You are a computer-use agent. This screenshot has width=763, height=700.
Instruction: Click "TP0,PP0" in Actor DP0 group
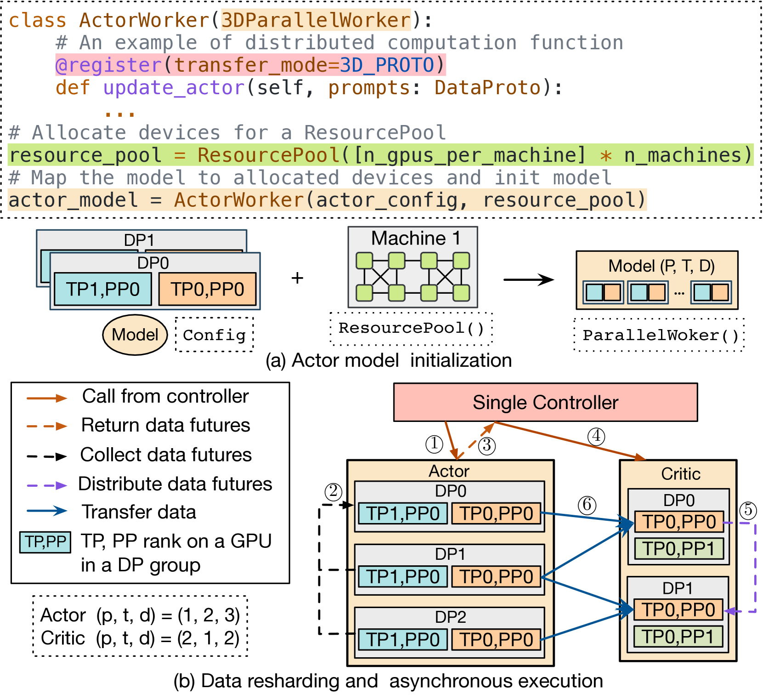[497, 513]
